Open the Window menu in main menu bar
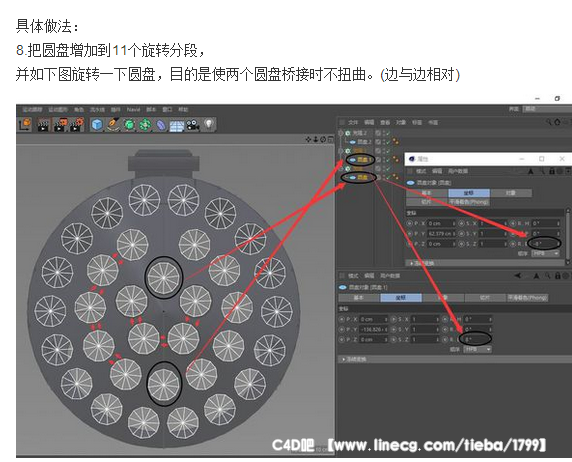Image resolution: width=572 pixels, height=462 pixels. coord(167,110)
